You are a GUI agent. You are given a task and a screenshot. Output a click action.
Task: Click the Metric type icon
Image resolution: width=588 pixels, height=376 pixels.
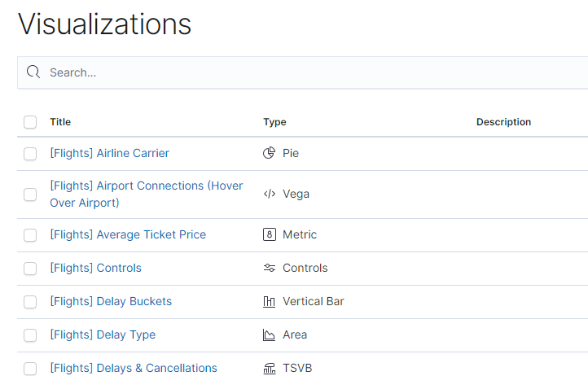tap(270, 234)
